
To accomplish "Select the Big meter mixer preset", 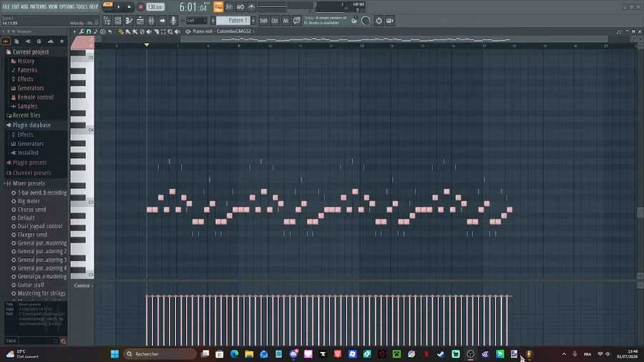I will coord(29,201).
